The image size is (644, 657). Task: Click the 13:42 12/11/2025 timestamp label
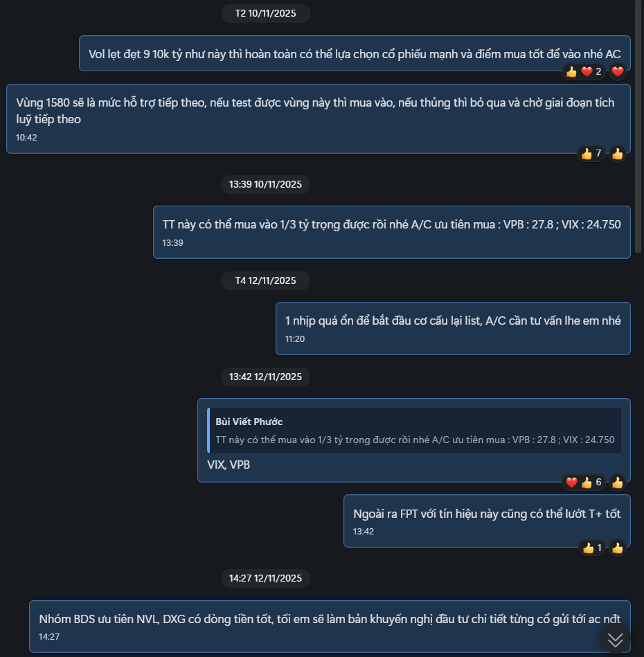click(x=265, y=377)
